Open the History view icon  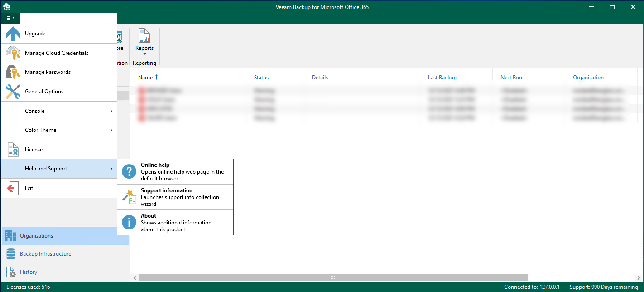(x=11, y=272)
